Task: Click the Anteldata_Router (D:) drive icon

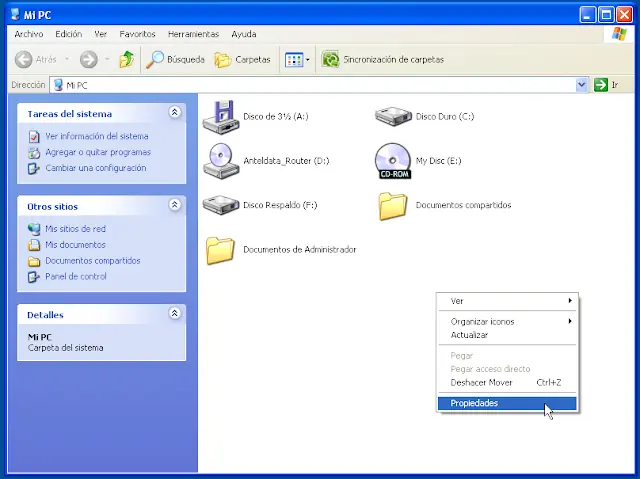Action: click(x=219, y=161)
